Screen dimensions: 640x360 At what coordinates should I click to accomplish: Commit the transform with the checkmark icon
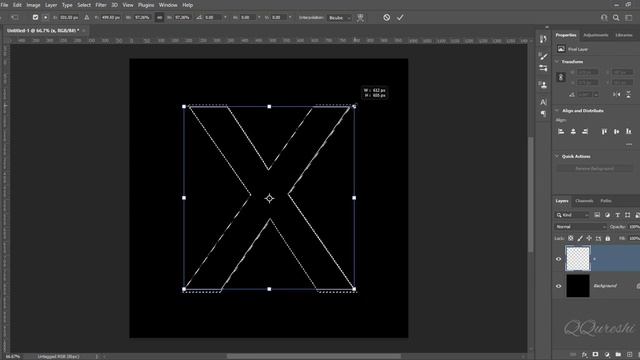(400, 18)
